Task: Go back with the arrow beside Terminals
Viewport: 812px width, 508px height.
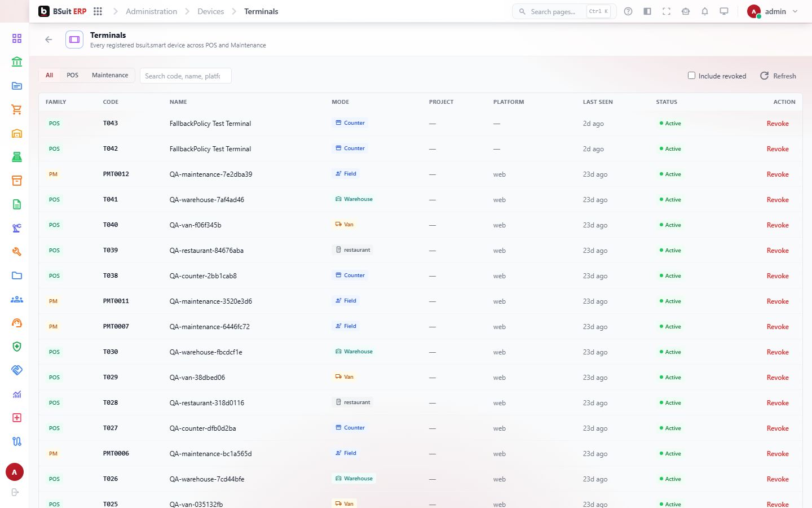Action: pos(48,40)
